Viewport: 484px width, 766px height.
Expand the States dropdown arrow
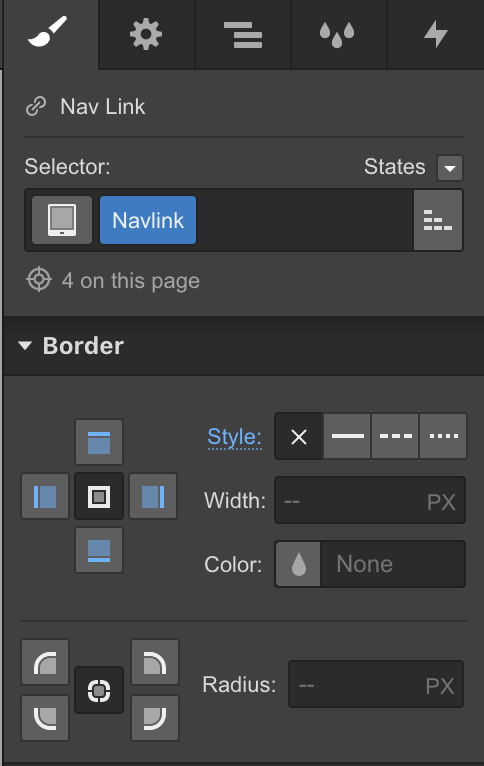click(450, 168)
